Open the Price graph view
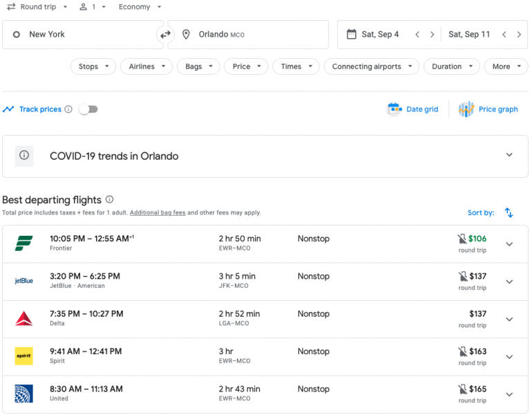532x415 pixels. [488, 109]
